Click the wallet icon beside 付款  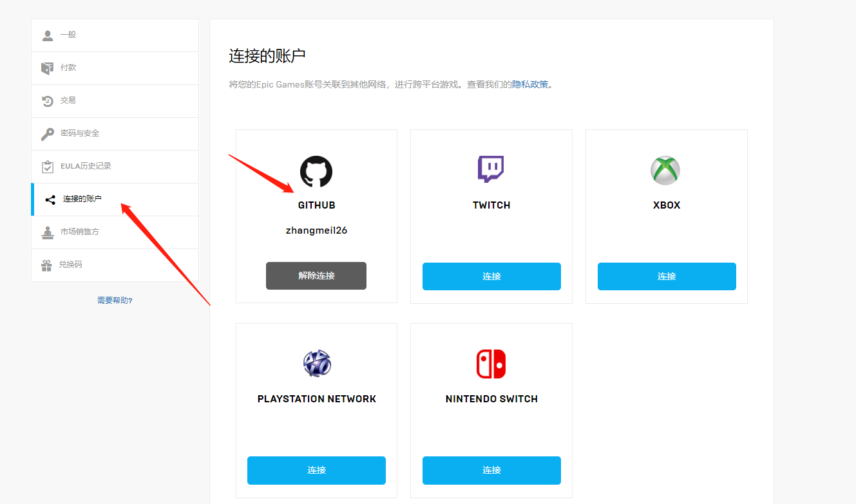pyautogui.click(x=48, y=68)
